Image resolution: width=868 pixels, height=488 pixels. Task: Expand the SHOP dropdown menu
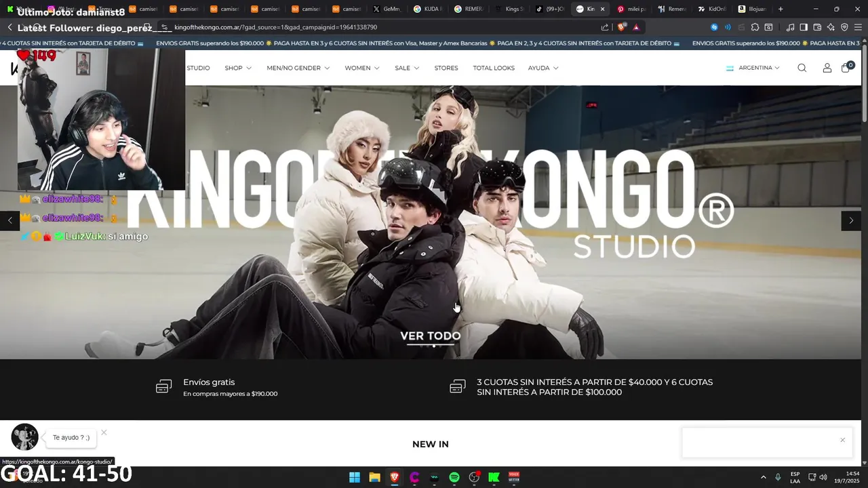(238, 68)
